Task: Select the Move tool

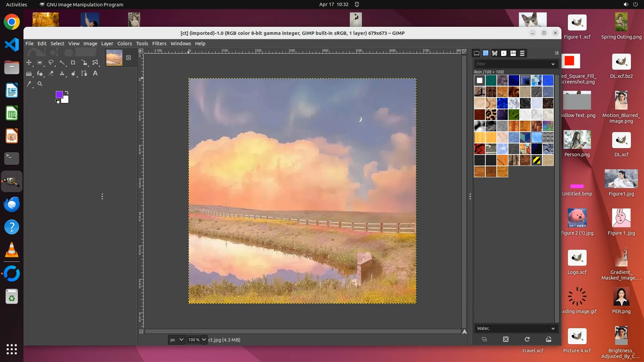Action: click(x=29, y=63)
